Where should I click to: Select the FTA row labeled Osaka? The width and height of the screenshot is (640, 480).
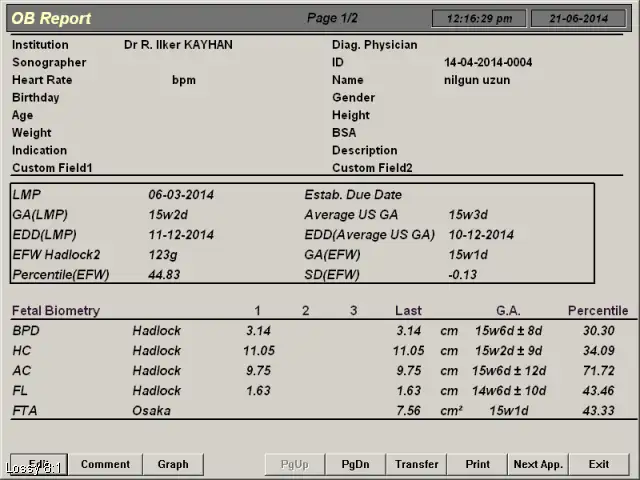click(x=151, y=411)
